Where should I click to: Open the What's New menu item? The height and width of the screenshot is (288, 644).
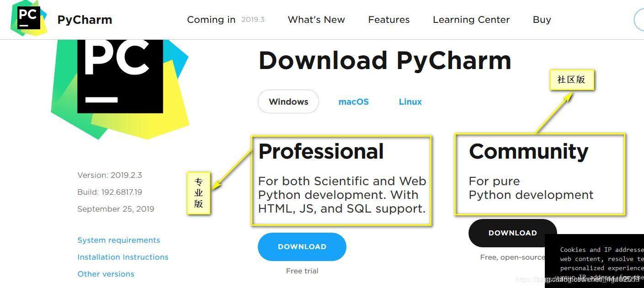point(316,20)
